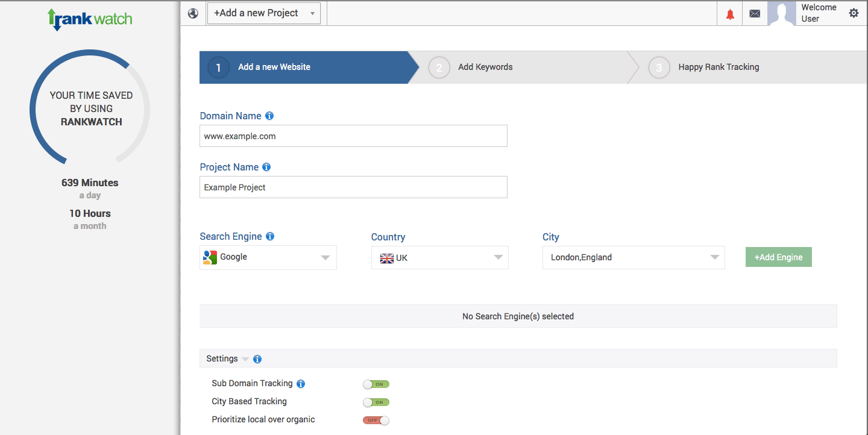Click the Sub Domain Tracking label
Image resolution: width=868 pixels, height=435 pixels.
[x=252, y=383]
